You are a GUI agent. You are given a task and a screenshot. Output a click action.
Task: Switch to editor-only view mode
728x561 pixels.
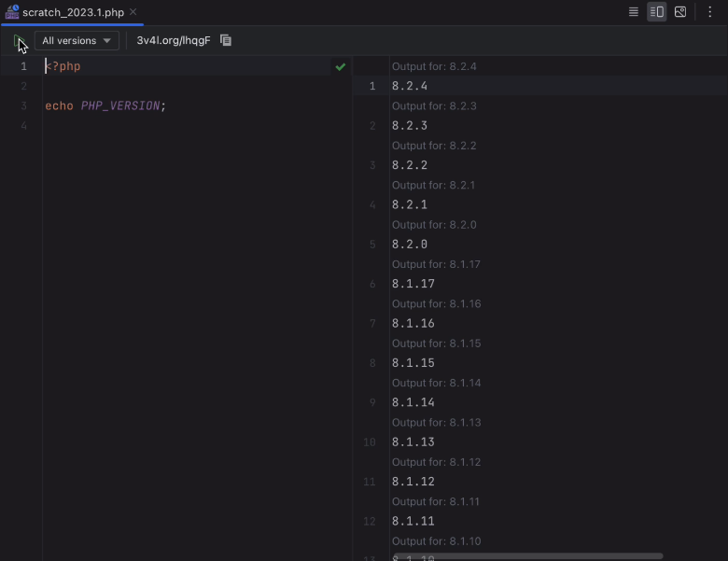click(x=634, y=12)
